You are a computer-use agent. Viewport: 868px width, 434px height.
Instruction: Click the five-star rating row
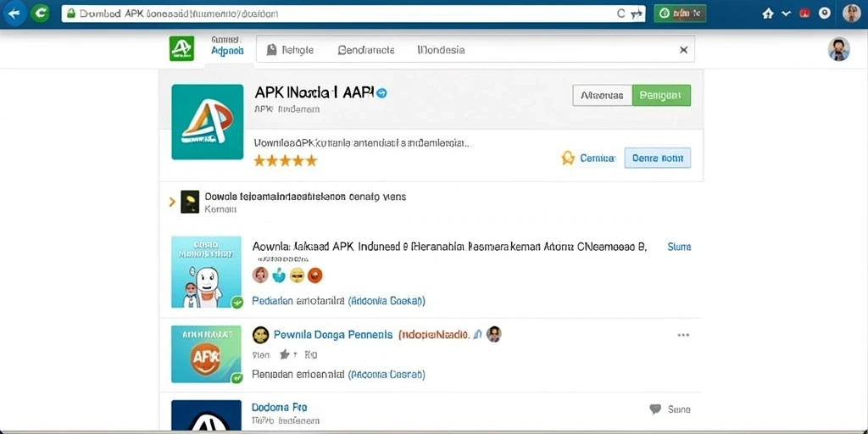(x=285, y=160)
